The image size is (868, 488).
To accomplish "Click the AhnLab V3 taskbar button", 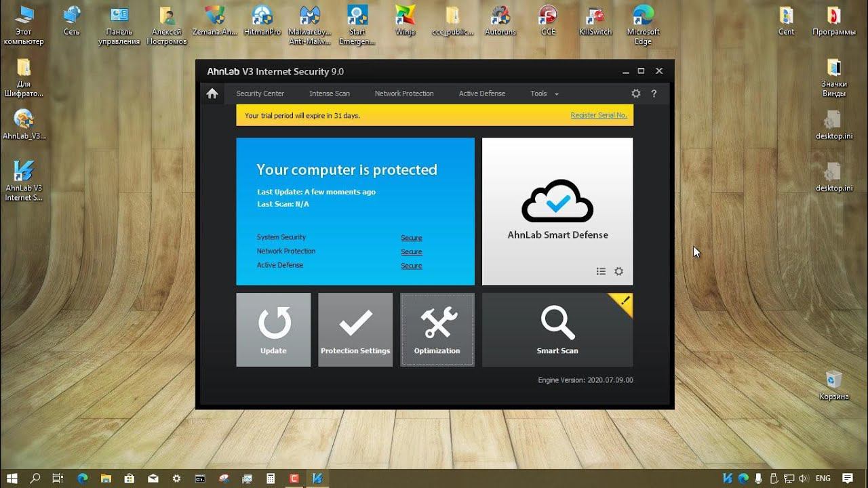I will click(x=317, y=478).
